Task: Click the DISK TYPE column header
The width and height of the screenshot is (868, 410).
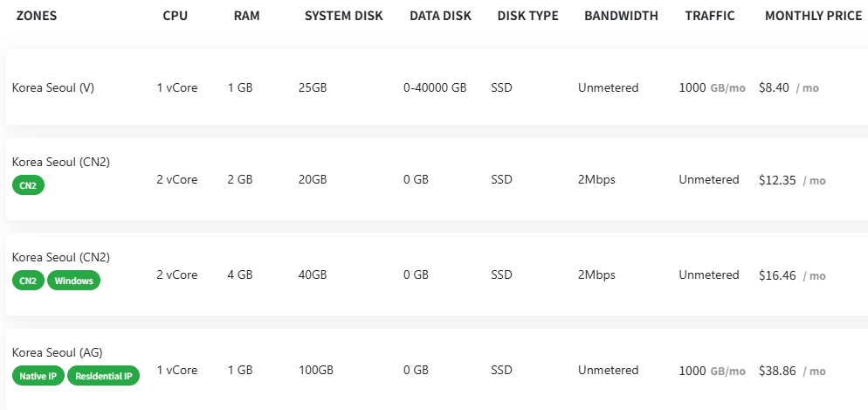Action: (527, 16)
